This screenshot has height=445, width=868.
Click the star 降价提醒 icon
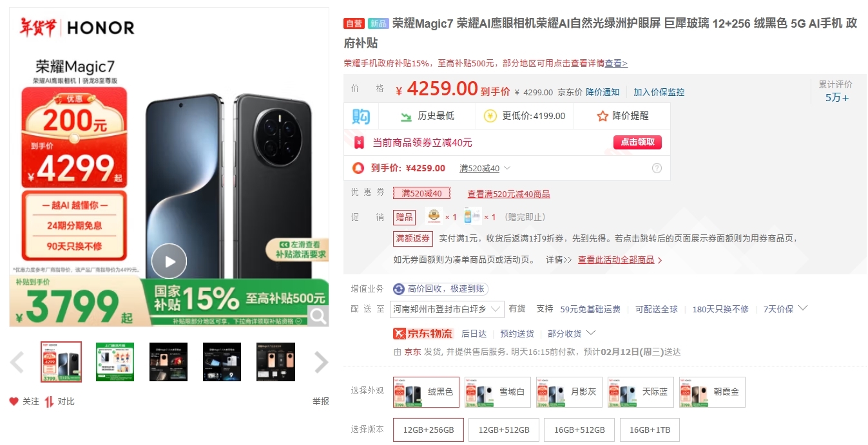[x=603, y=116]
